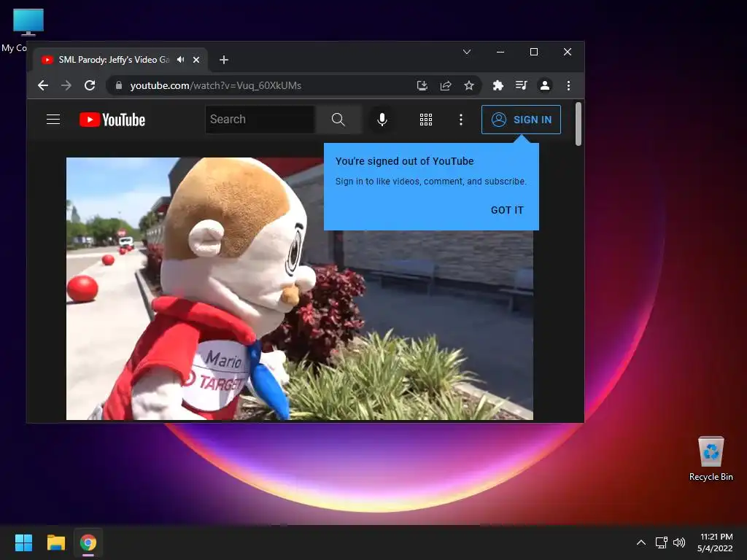
Task: Open Chrome three-dot menu
Action: (568, 86)
